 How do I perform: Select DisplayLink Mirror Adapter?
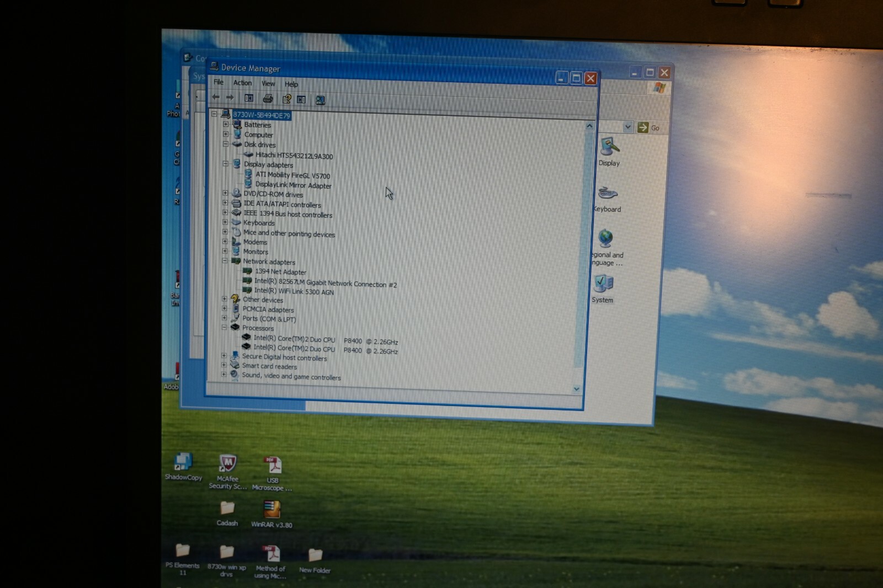click(x=293, y=185)
